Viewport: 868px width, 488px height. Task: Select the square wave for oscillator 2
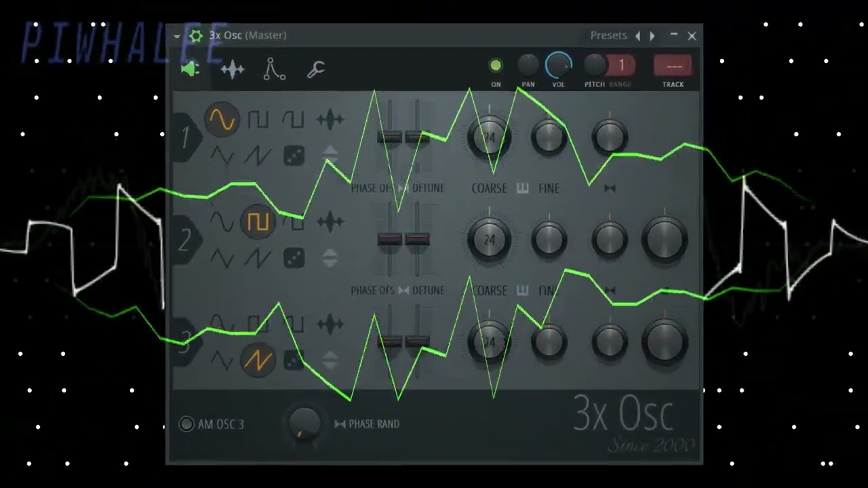258,222
